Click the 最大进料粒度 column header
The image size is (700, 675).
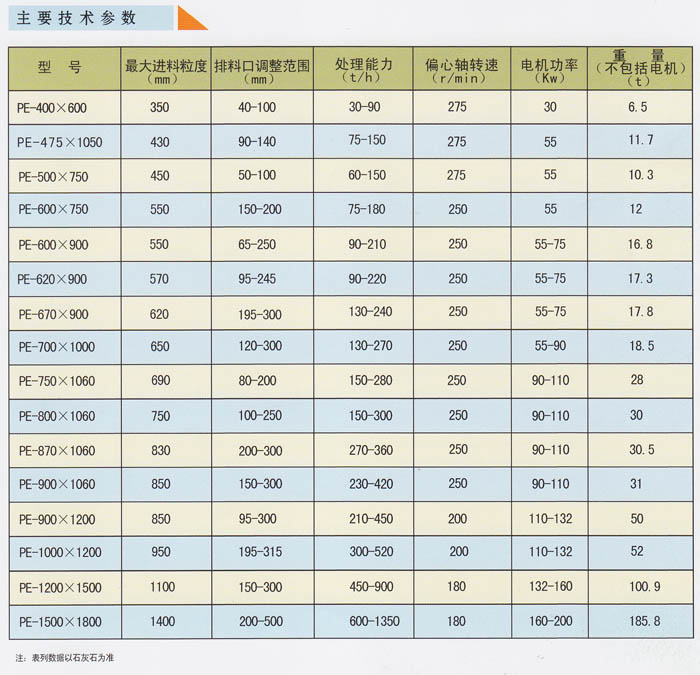(x=165, y=68)
